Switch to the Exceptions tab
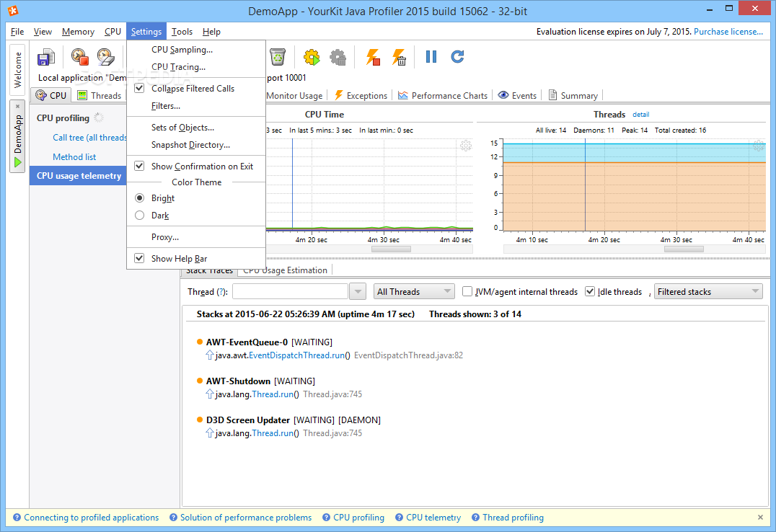 click(x=361, y=95)
